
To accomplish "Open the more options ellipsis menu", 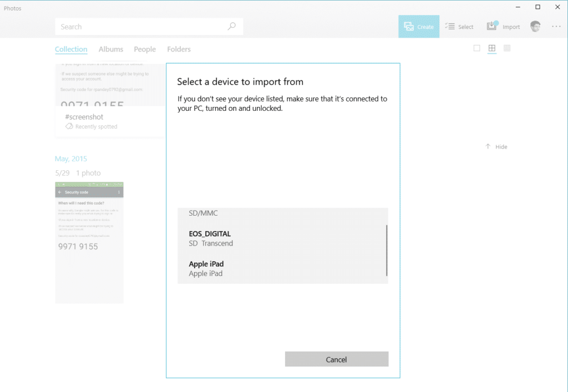I will tap(556, 27).
